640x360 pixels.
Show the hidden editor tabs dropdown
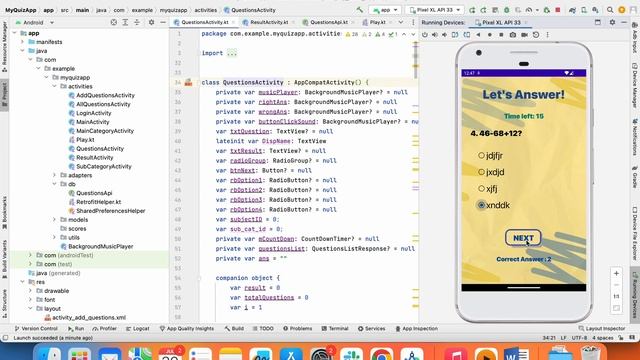click(401, 22)
